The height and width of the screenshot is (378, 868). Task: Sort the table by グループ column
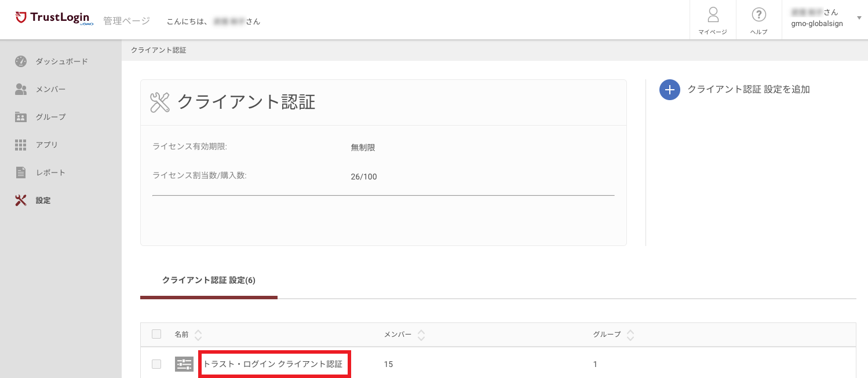click(630, 335)
